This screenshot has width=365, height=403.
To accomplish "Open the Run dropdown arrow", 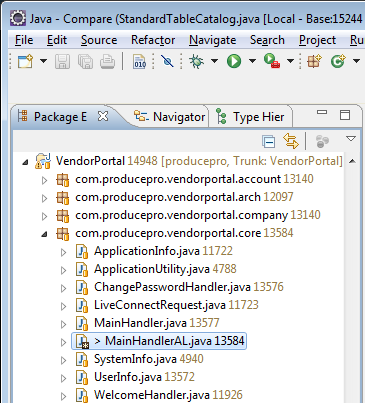I will (252, 61).
